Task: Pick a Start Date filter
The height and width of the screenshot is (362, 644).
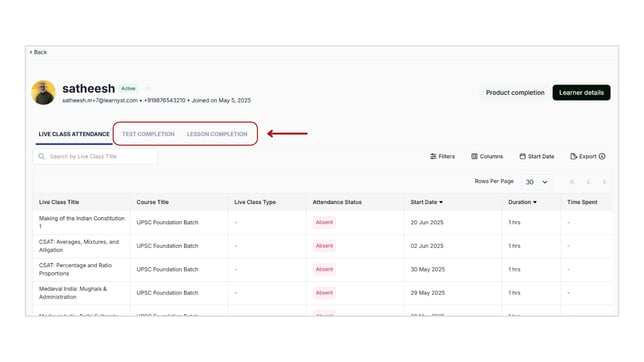Action: point(537,156)
